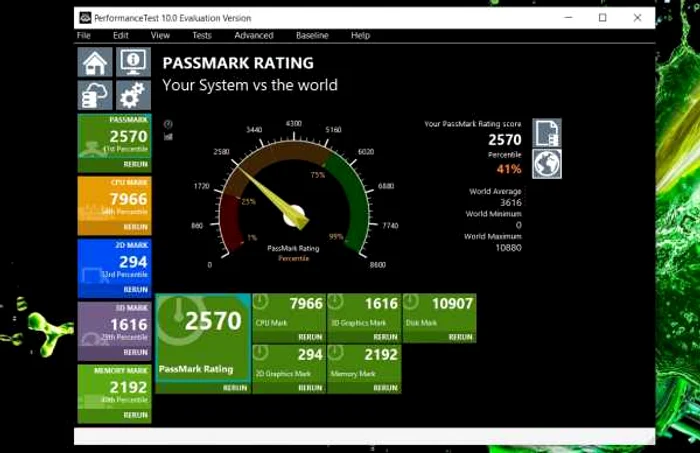This screenshot has width=700, height=453.
Task: Rerun the 2D Mark test in sidebar
Action: coord(135,290)
